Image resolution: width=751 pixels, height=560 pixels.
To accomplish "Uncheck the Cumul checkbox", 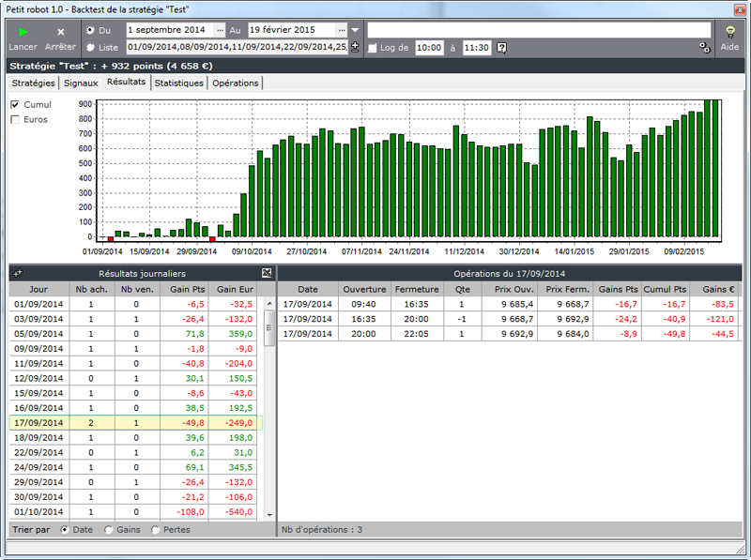I will pos(15,104).
